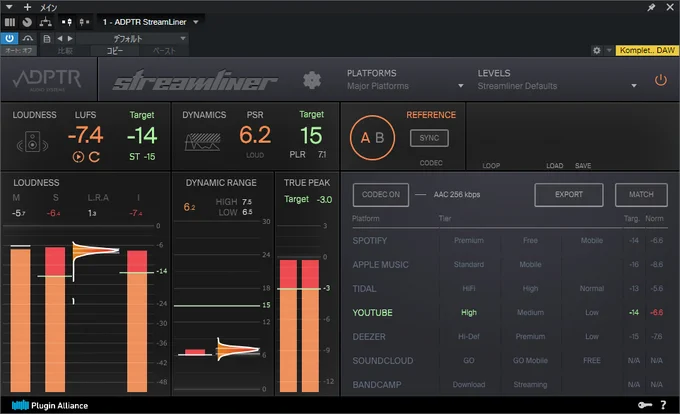The image size is (680, 414).
Task: Toggle the blue plugin bypass power button
Action: [9, 38]
